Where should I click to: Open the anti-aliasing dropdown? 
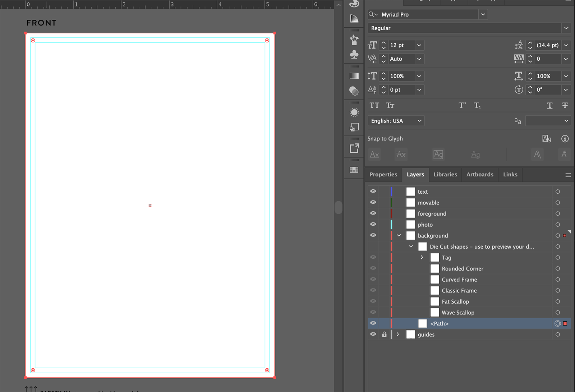pyautogui.click(x=548, y=121)
